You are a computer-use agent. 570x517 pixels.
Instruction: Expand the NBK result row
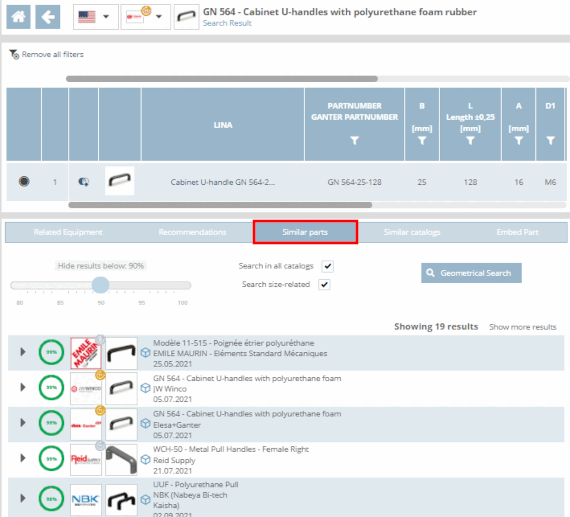(x=23, y=498)
